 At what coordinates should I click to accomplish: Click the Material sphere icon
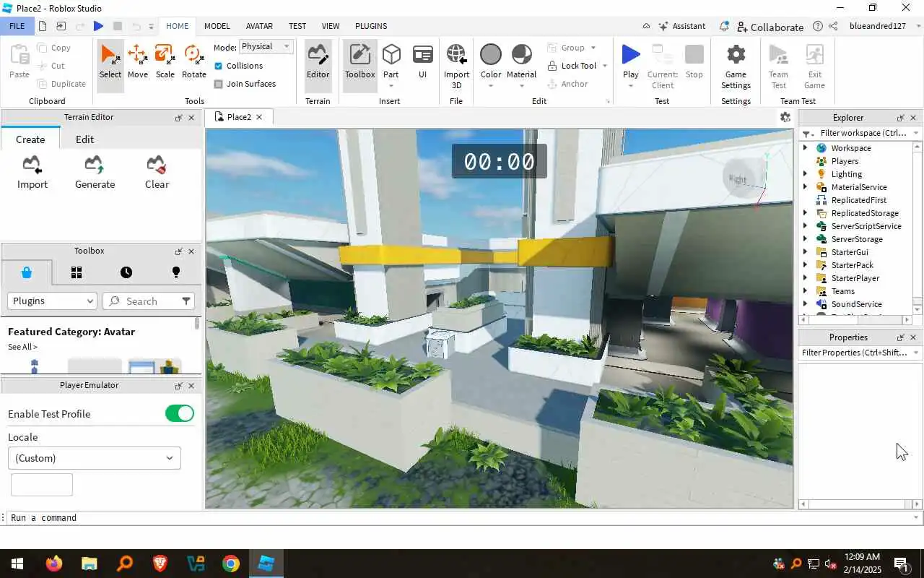pyautogui.click(x=521, y=55)
